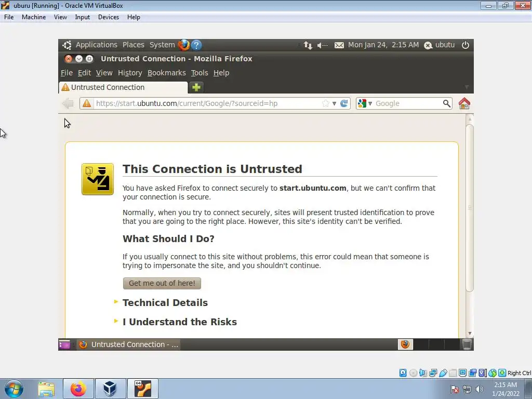Click the VirtualBox shared folders icon
Viewport: 532px width, 399px height.
453,373
